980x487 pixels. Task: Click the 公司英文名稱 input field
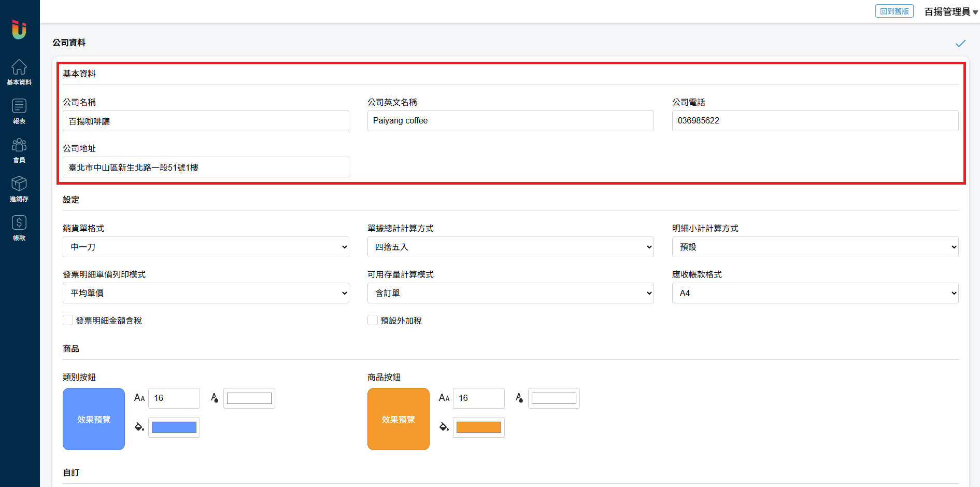point(510,121)
